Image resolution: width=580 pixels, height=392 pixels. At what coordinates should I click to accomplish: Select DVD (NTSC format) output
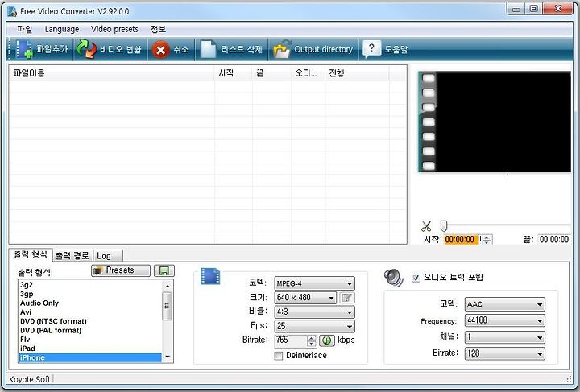90,321
